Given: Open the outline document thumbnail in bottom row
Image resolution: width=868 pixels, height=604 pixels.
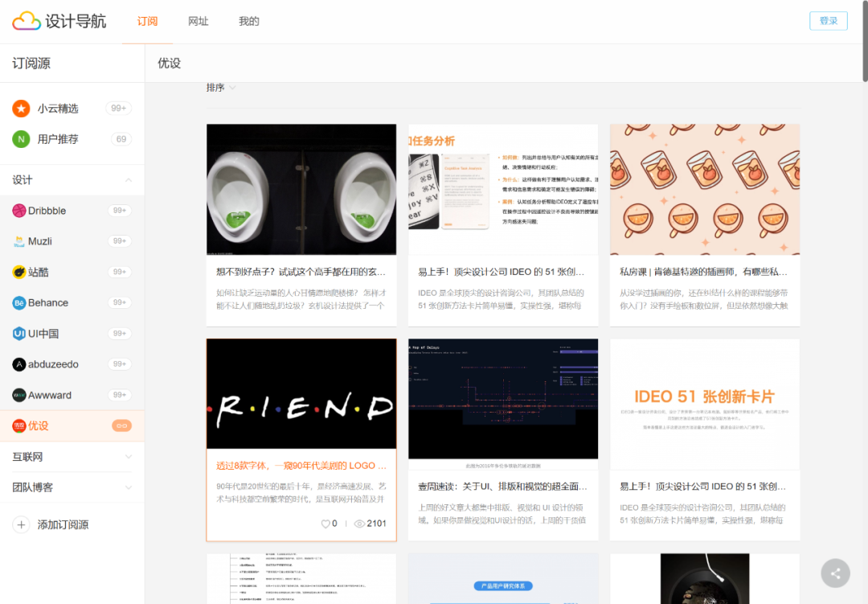Looking at the screenshot, I should 301,578.
